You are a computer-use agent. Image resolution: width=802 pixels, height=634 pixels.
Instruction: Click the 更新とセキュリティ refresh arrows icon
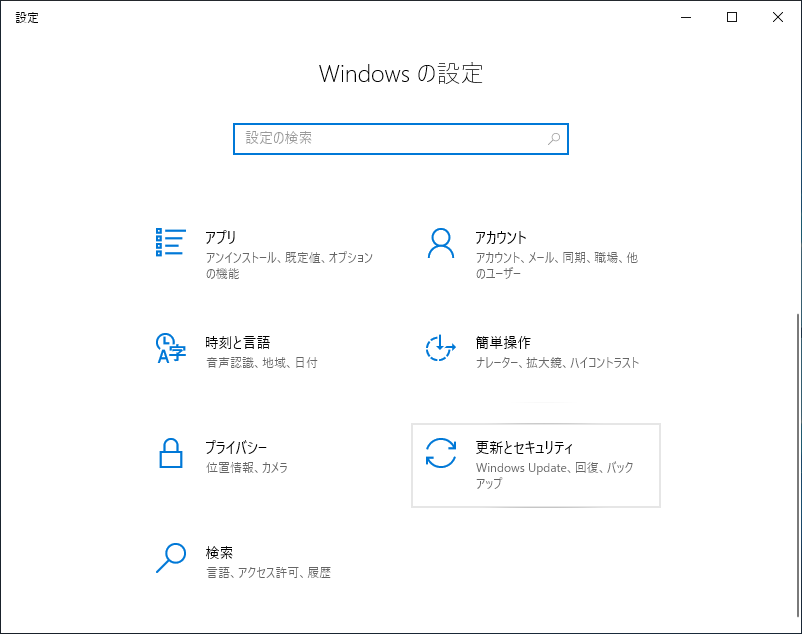440,453
